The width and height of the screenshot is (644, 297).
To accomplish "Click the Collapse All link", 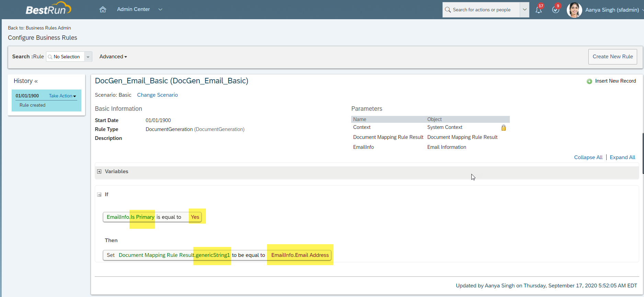I will pyautogui.click(x=588, y=157).
